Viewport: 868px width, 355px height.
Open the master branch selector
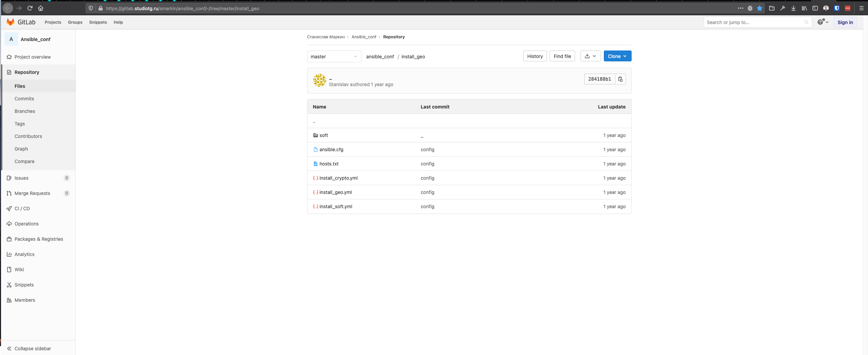tap(334, 56)
